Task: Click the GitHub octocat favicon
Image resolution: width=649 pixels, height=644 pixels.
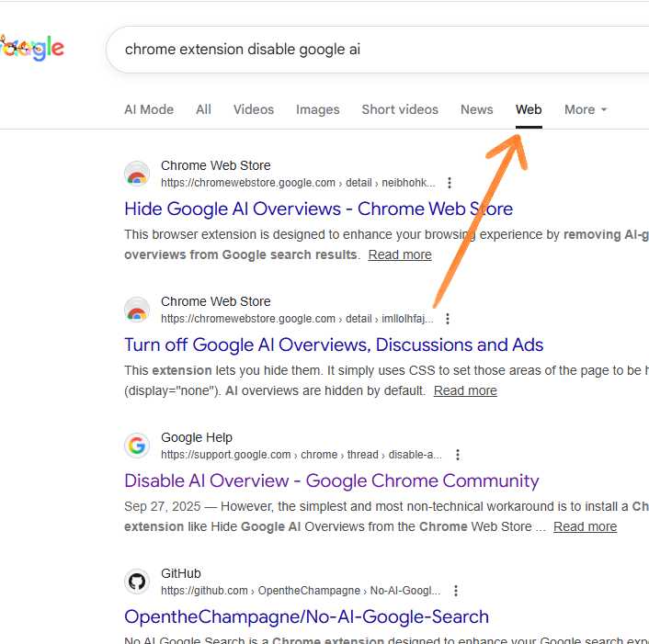Action: pyautogui.click(x=137, y=582)
